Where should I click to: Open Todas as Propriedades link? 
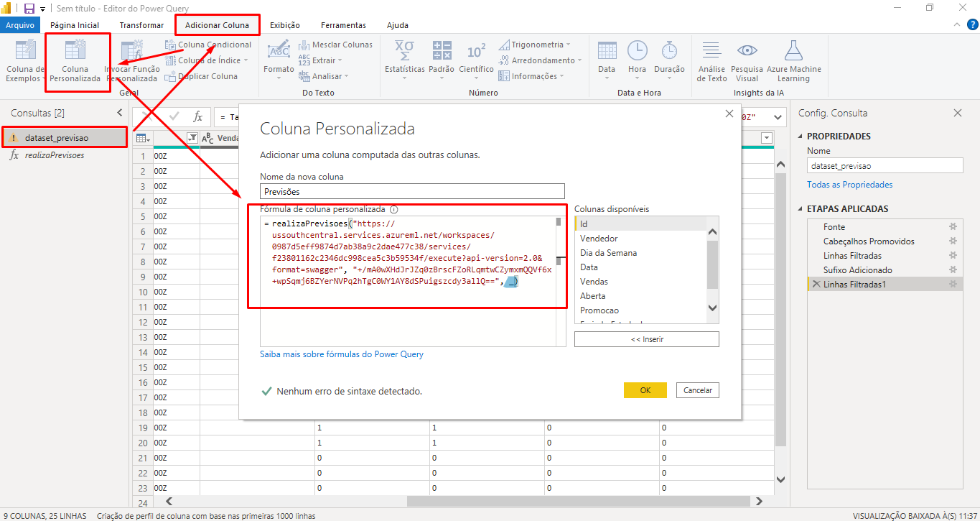click(850, 185)
